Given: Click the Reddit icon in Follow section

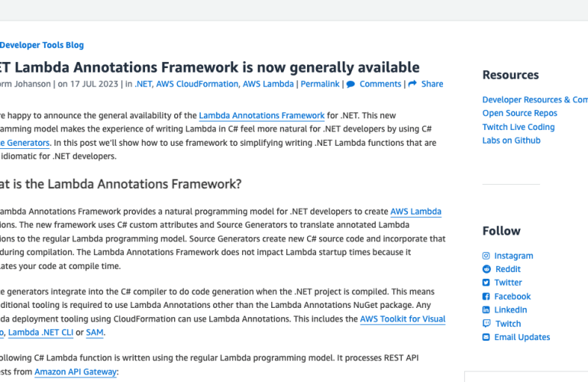Looking at the screenshot, I should pos(486,269).
